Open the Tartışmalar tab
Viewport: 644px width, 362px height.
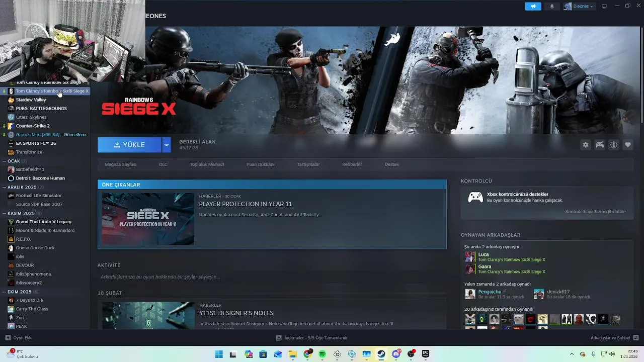308,164
